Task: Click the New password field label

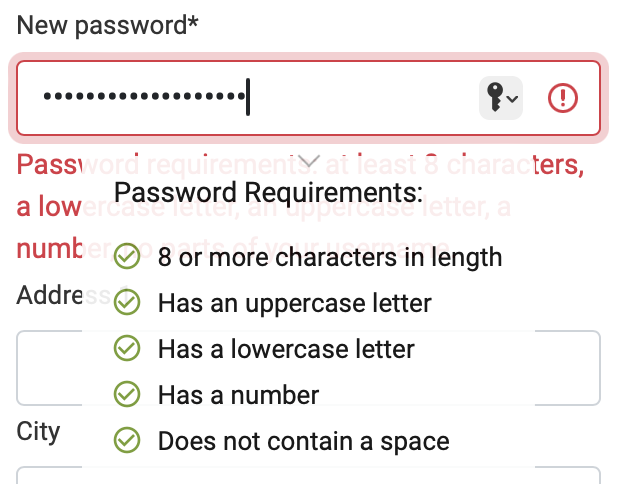Action: pos(107,25)
